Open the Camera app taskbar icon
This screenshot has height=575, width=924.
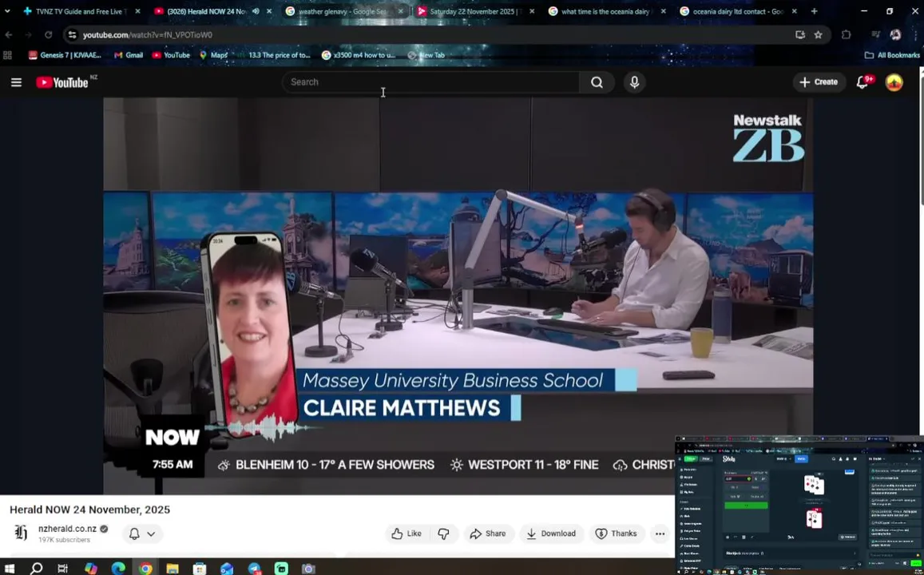[x=308, y=569]
